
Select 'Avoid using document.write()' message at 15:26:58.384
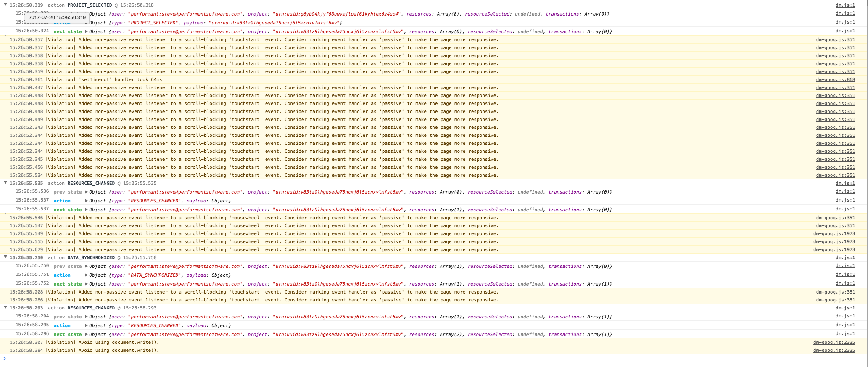[103, 350]
